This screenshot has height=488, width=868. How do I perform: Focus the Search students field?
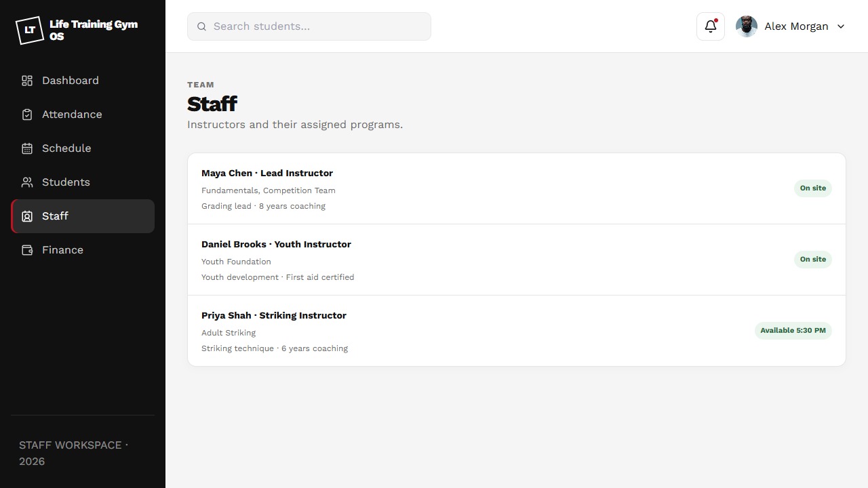[x=309, y=26]
